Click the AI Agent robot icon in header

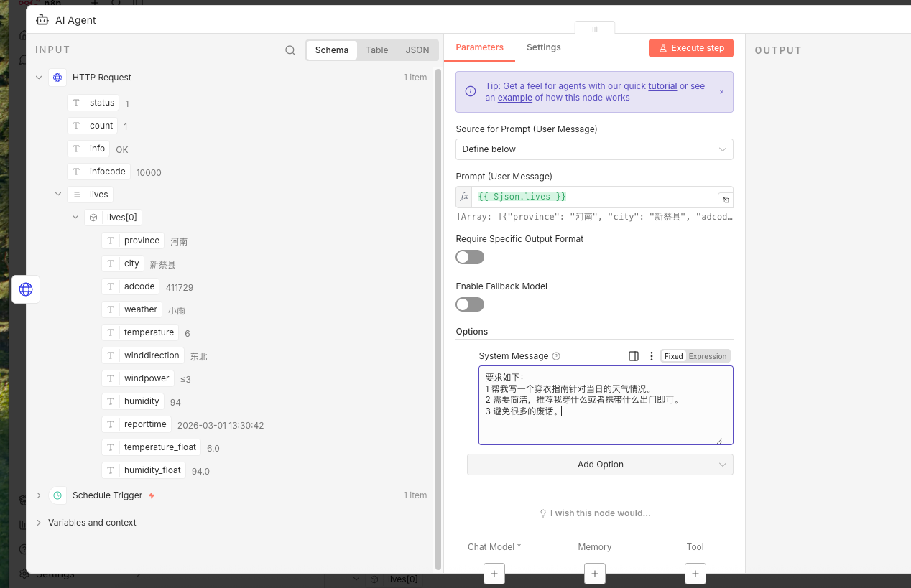pyautogui.click(x=42, y=20)
